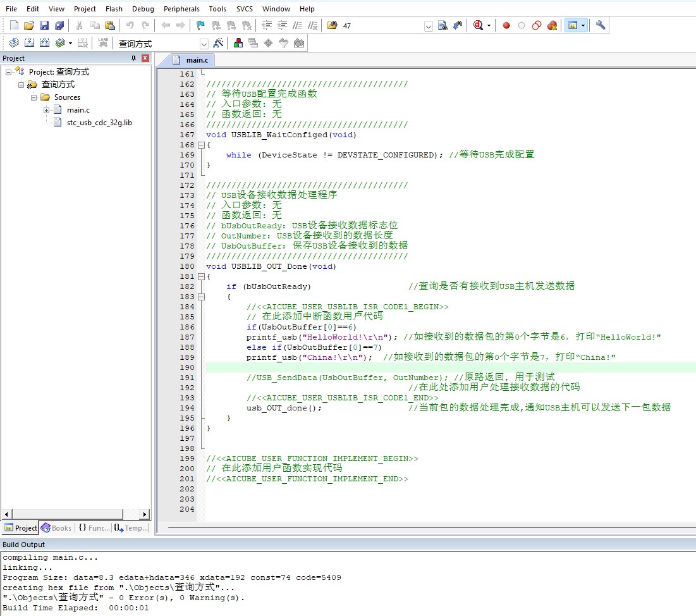Click Navigate Forwards arrow icon
This screenshot has height=616, width=696.
(180, 25)
